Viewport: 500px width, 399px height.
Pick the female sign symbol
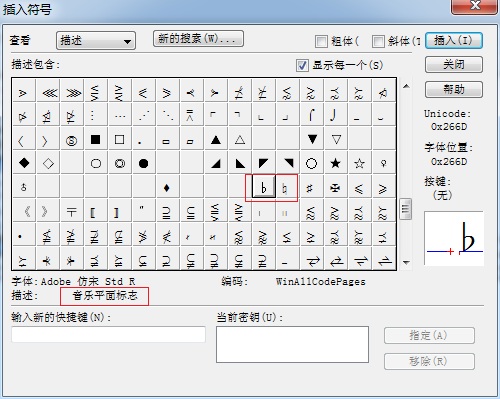click(384, 163)
